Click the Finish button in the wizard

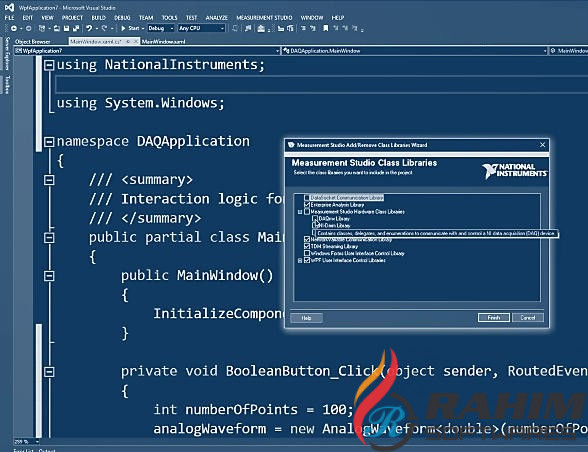494,318
